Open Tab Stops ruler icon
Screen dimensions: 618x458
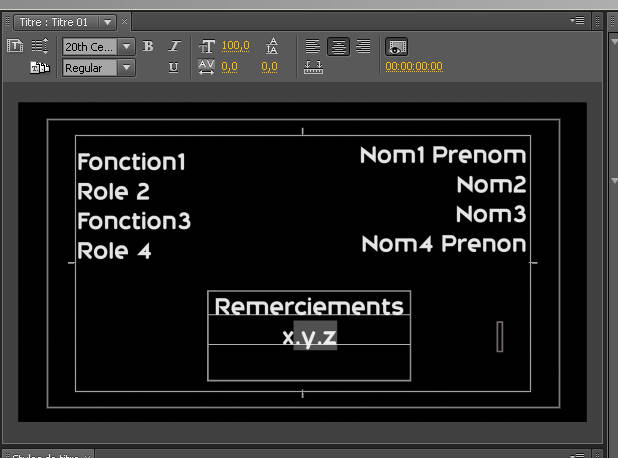tap(313, 67)
